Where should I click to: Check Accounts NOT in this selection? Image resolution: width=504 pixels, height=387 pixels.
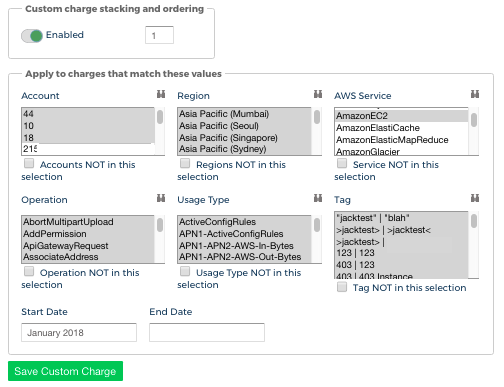coord(29,163)
